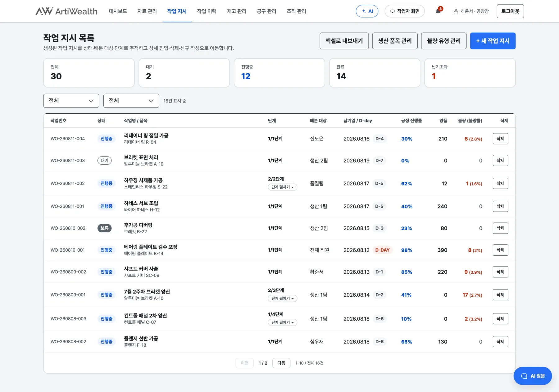Delete work order WO-260811-003
Image resolution: width=559 pixels, height=392 pixels.
[500, 160]
